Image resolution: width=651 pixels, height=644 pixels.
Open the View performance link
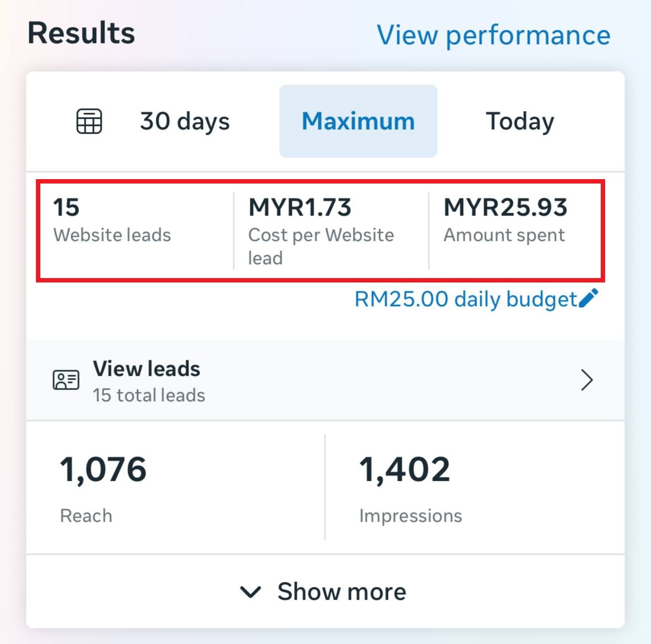pyautogui.click(x=494, y=35)
